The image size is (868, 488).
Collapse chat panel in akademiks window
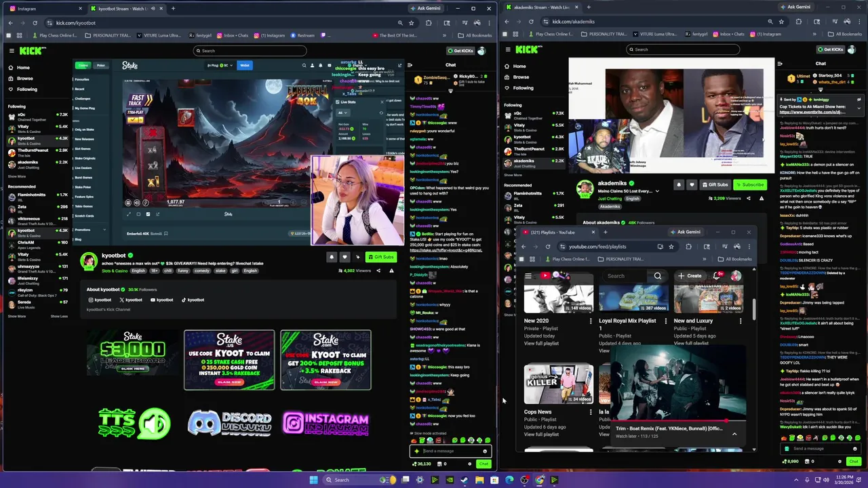point(781,64)
